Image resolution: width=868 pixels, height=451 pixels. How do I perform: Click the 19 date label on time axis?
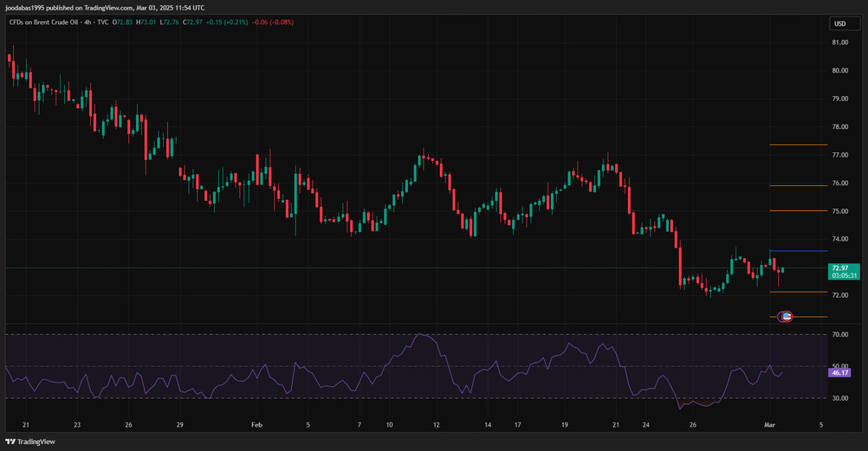tap(564, 424)
